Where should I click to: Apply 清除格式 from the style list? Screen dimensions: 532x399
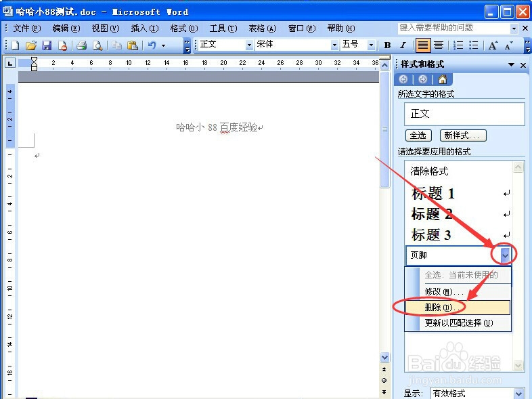click(459, 171)
